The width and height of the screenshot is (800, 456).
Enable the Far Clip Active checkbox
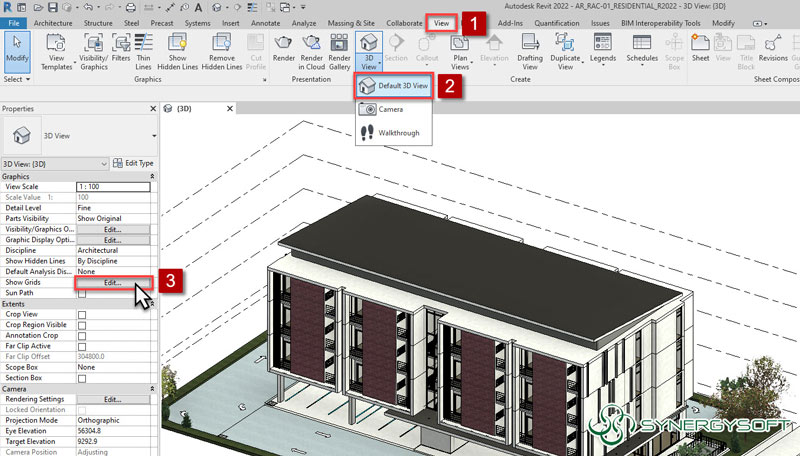82,347
